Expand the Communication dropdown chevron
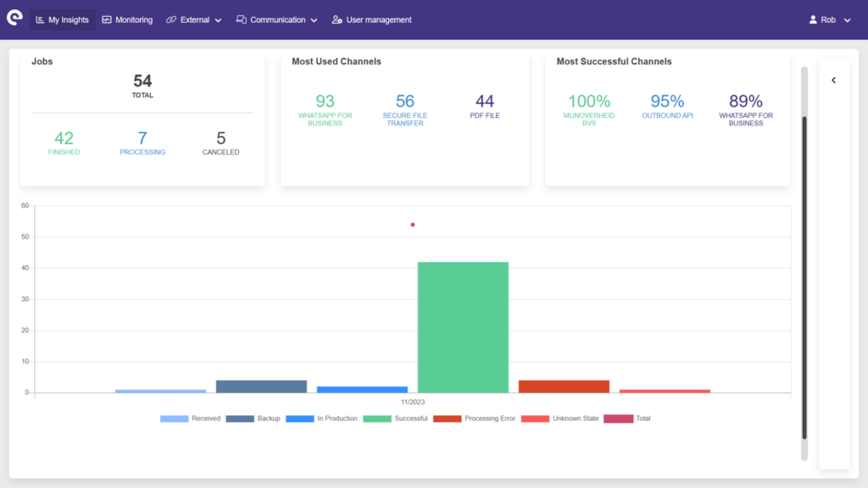The width and height of the screenshot is (868, 488). pyautogui.click(x=314, y=20)
